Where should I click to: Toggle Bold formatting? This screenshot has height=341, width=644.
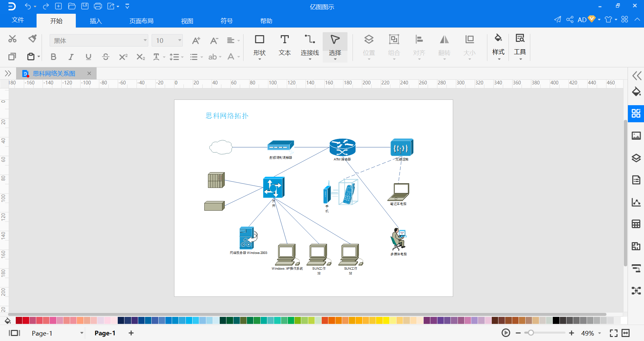coord(53,57)
